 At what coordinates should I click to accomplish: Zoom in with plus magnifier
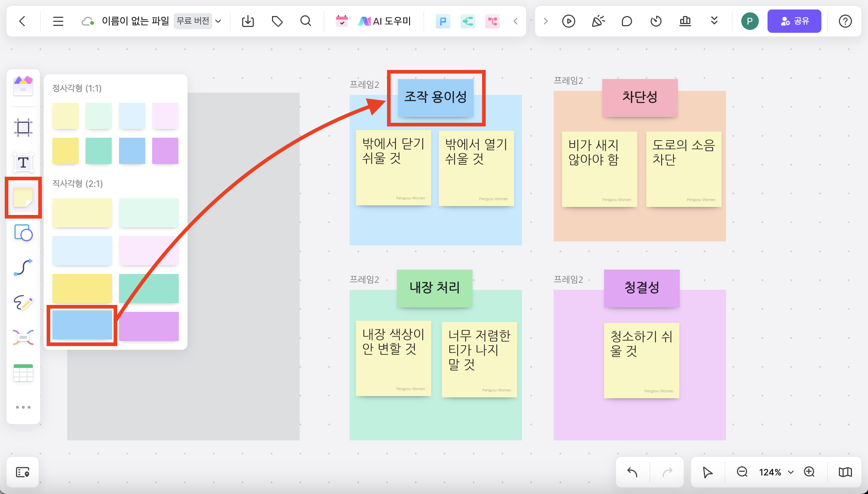pos(809,472)
